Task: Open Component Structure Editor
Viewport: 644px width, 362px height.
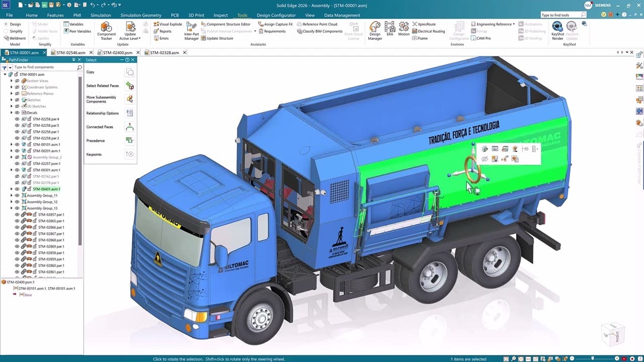Action: (225, 24)
